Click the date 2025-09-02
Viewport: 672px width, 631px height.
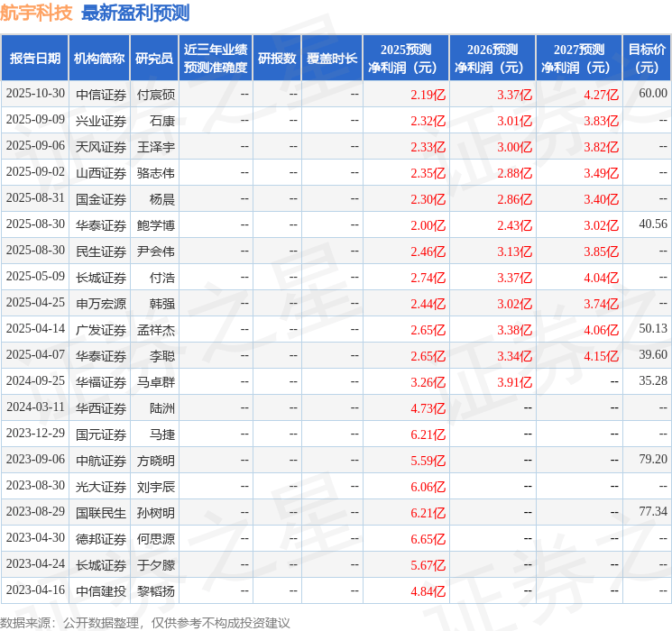pos(35,172)
